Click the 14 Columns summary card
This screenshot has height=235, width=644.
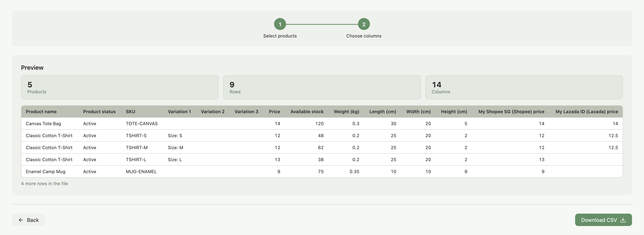524,87
